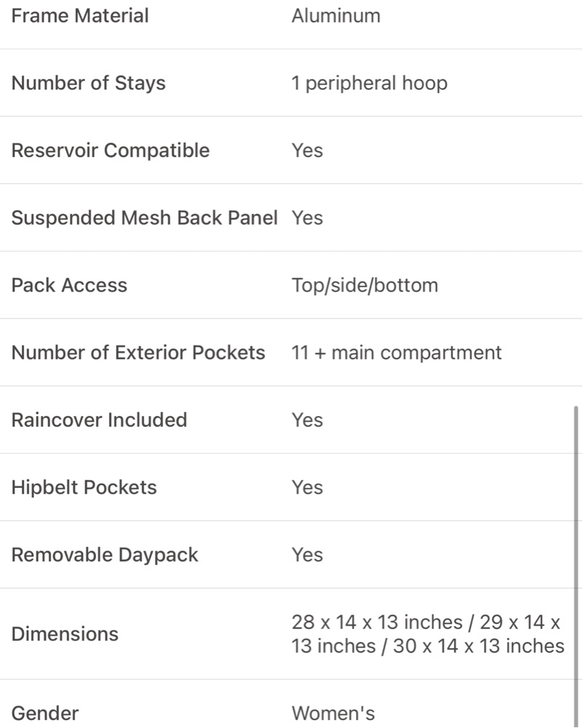This screenshot has width=583, height=728.
Task: Click the vertical scrollbar on right edge
Action: (576, 567)
